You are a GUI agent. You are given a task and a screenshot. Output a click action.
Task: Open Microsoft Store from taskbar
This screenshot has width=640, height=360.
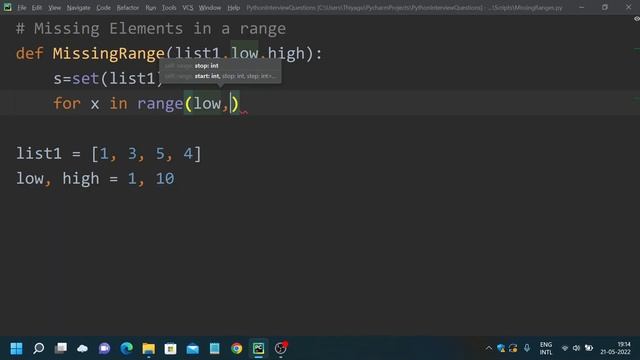171,348
